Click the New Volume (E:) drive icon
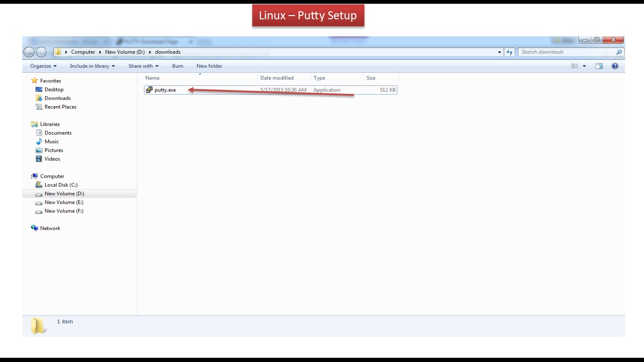 click(39, 203)
